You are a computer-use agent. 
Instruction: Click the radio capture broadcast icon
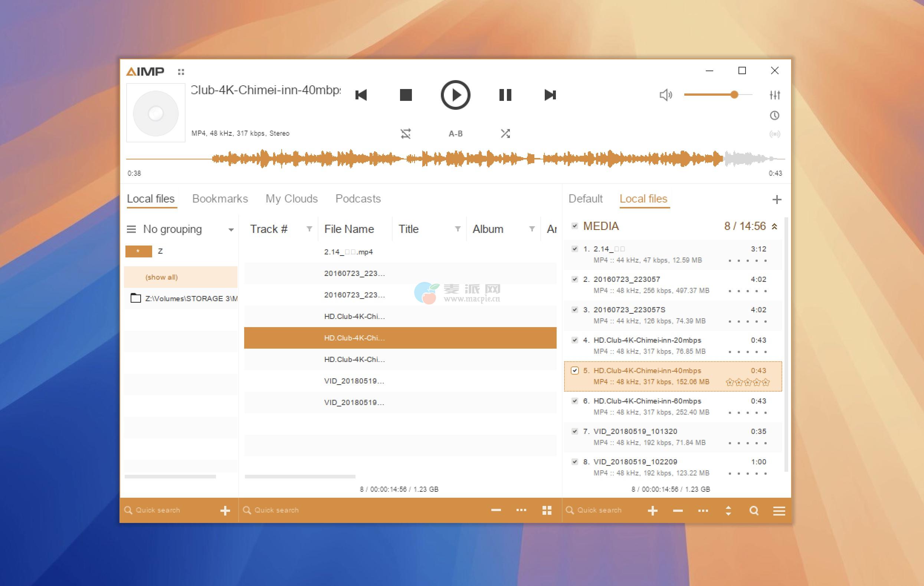pyautogui.click(x=775, y=134)
